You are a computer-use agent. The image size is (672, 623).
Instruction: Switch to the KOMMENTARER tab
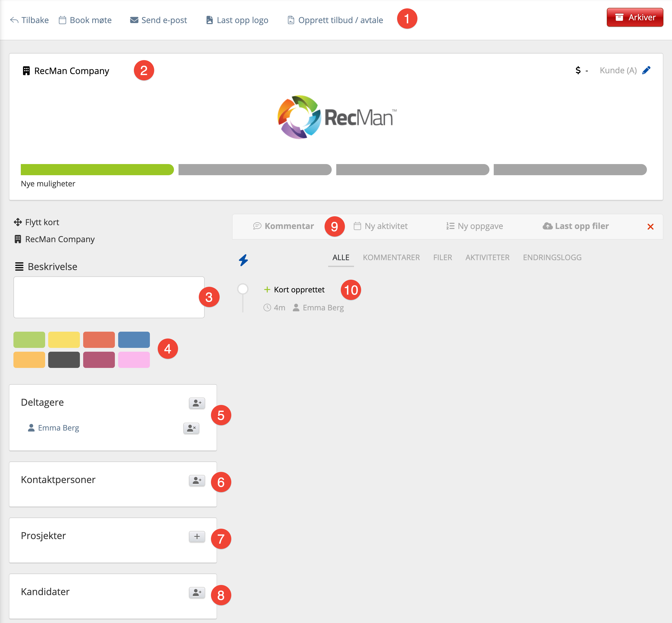coord(391,258)
